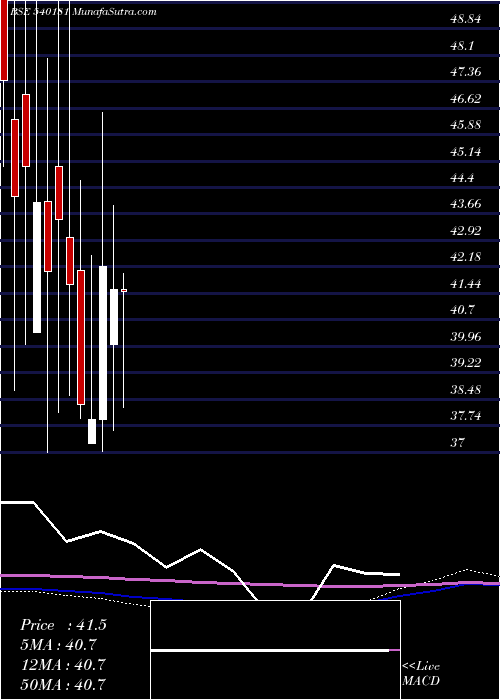Click the small white candle body near 37.4
This screenshot has width=500, height=700.
click(x=92, y=431)
